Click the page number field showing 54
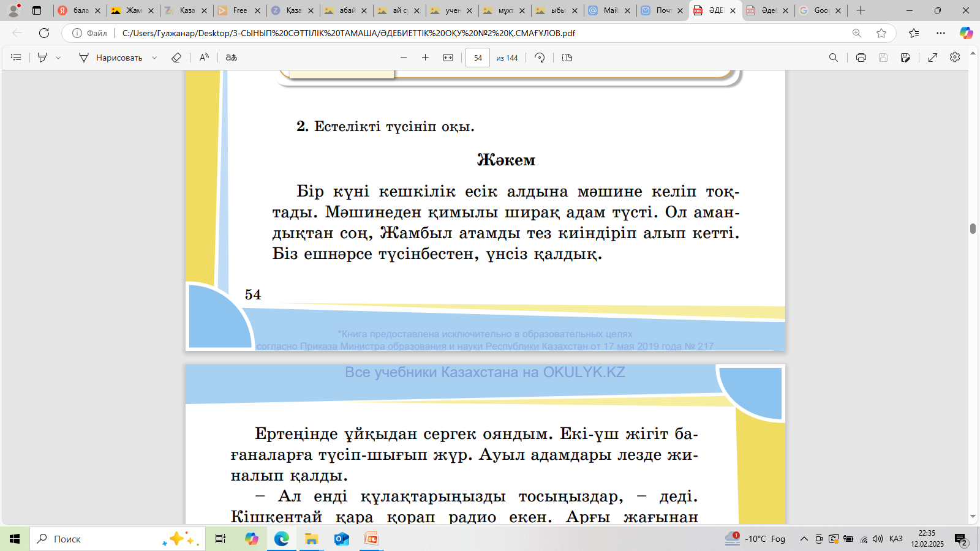Screen dimensions: 980x551 [478, 58]
